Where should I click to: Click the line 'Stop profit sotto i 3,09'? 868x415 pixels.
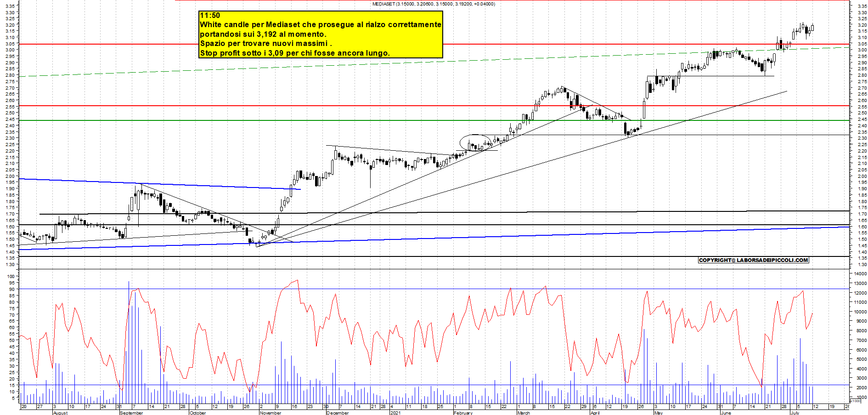[x=295, y=53]
